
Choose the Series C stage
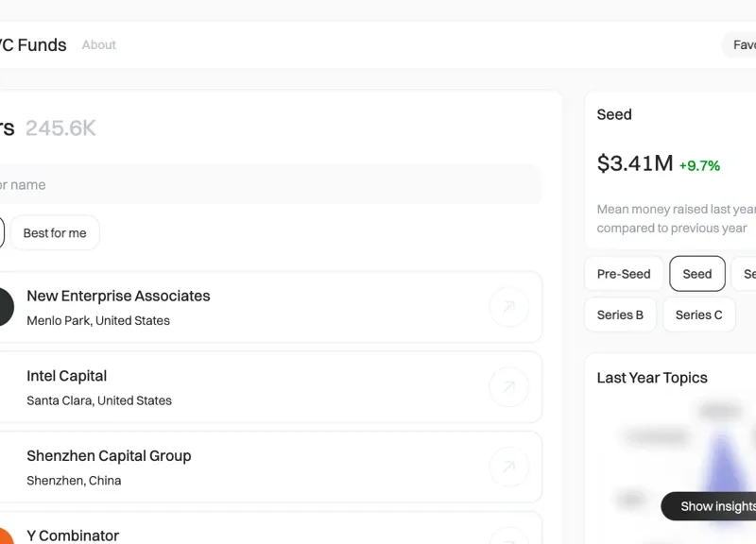[698, 314]
